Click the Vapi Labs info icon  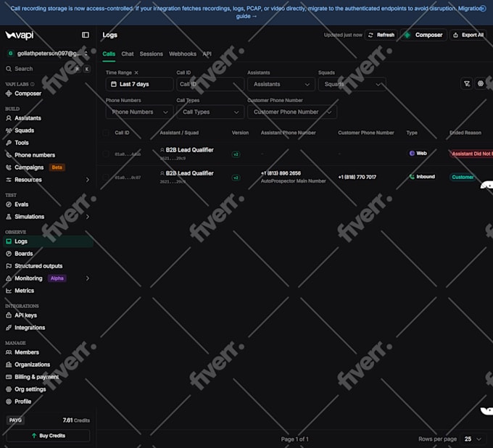tap(33, 84)
